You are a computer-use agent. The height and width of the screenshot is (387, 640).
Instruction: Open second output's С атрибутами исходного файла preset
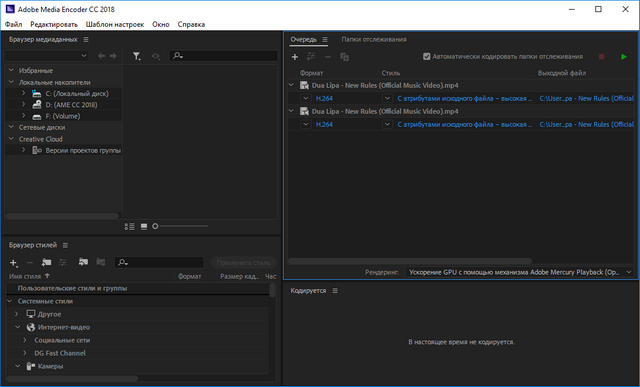[464, 125]
